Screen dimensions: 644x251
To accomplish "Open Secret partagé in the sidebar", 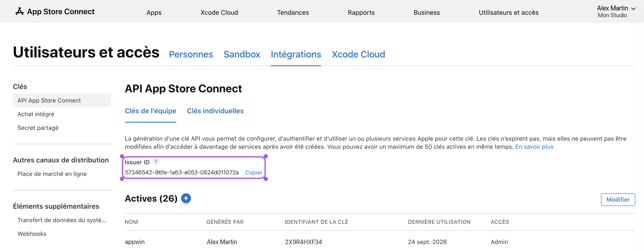I will click(38, 128).
